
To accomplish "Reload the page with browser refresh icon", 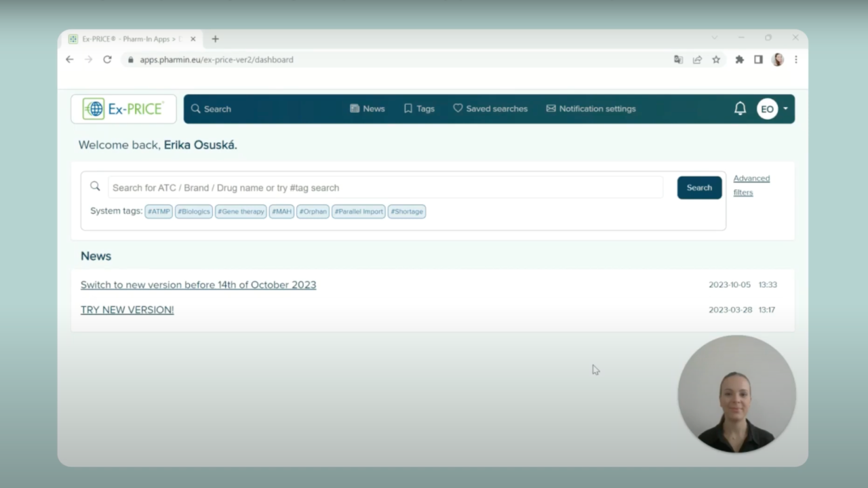I will [107, 60].
